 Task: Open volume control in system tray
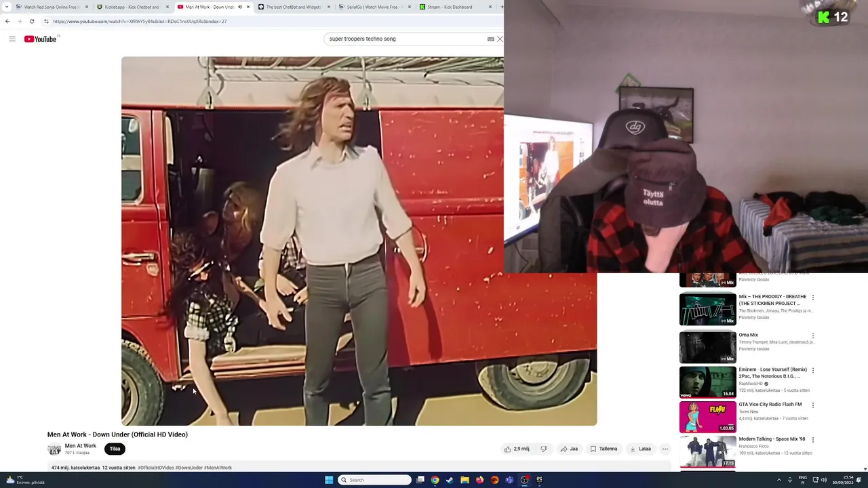point(824,480)
